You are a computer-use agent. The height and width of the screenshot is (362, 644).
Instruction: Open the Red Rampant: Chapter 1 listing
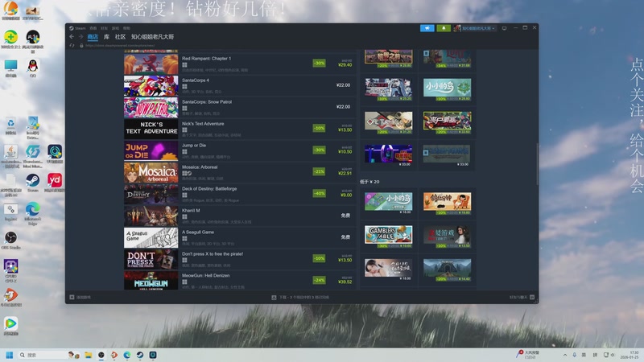239,64
